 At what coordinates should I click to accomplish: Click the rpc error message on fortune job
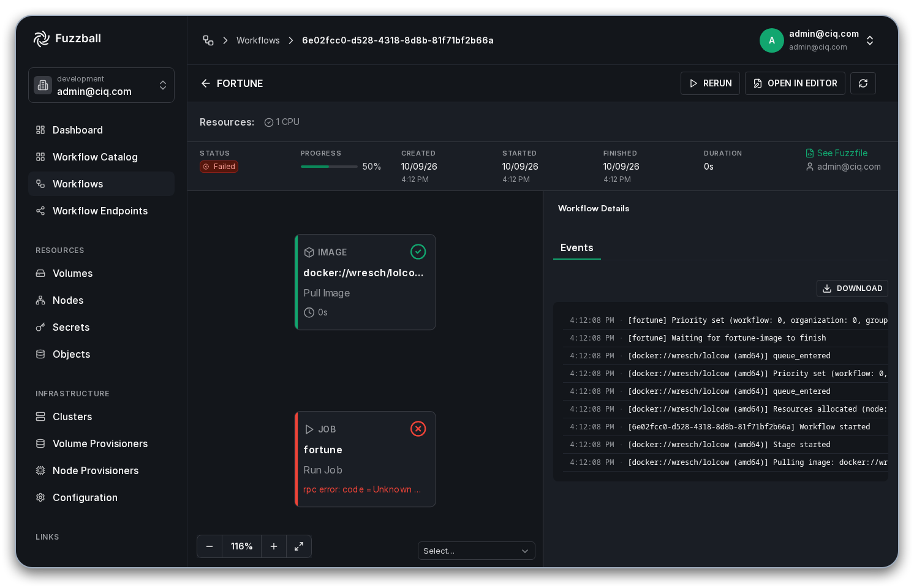(x=362, y=489)
